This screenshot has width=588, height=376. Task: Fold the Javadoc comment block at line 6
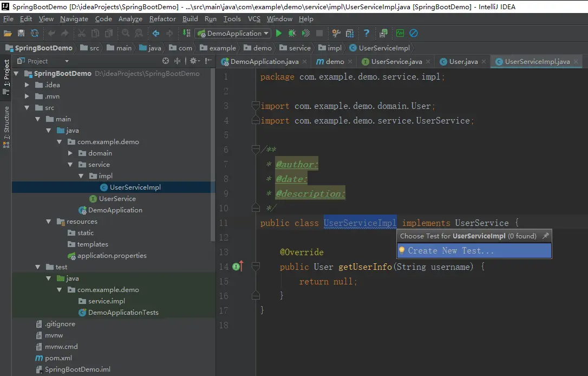click(256, 150)
